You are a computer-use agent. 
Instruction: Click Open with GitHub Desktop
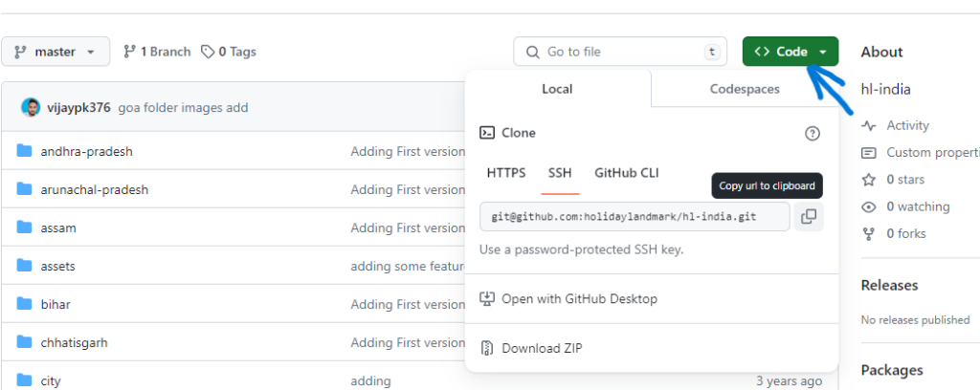pyautogui.click(x=579, y=299)
